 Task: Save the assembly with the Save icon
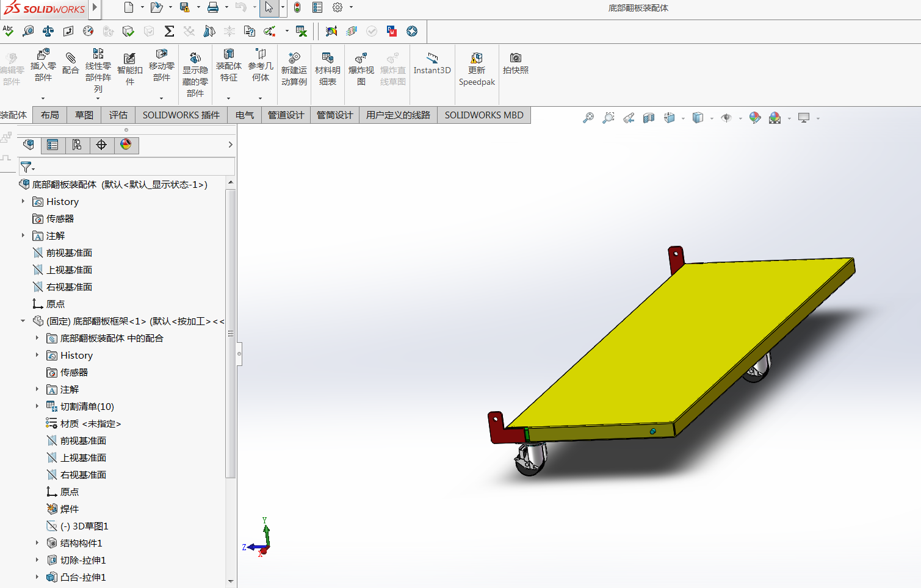(184, 7)
